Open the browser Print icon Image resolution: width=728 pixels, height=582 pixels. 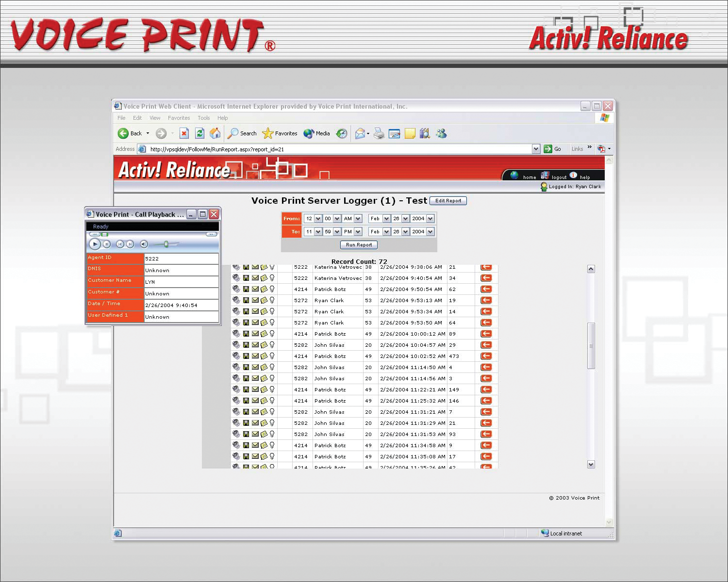click(379, 134)
